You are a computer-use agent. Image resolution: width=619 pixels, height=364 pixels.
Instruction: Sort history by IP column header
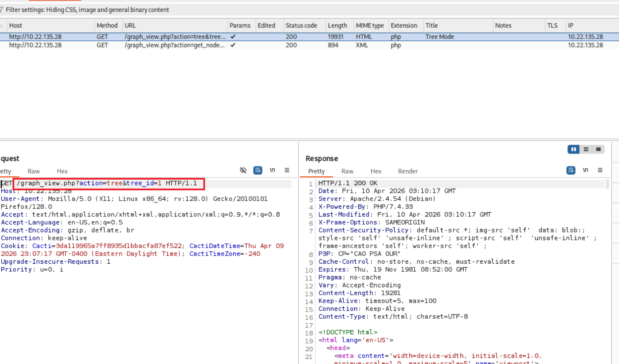pos(592,25)
